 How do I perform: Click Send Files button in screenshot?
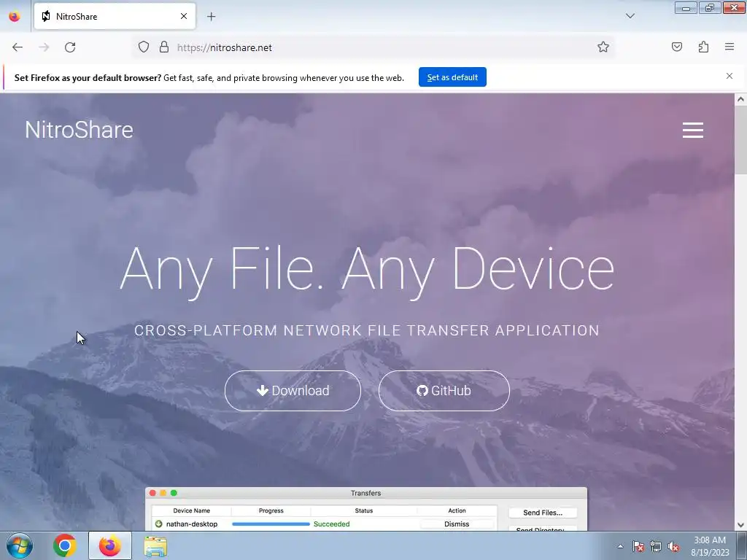(543, 513)
